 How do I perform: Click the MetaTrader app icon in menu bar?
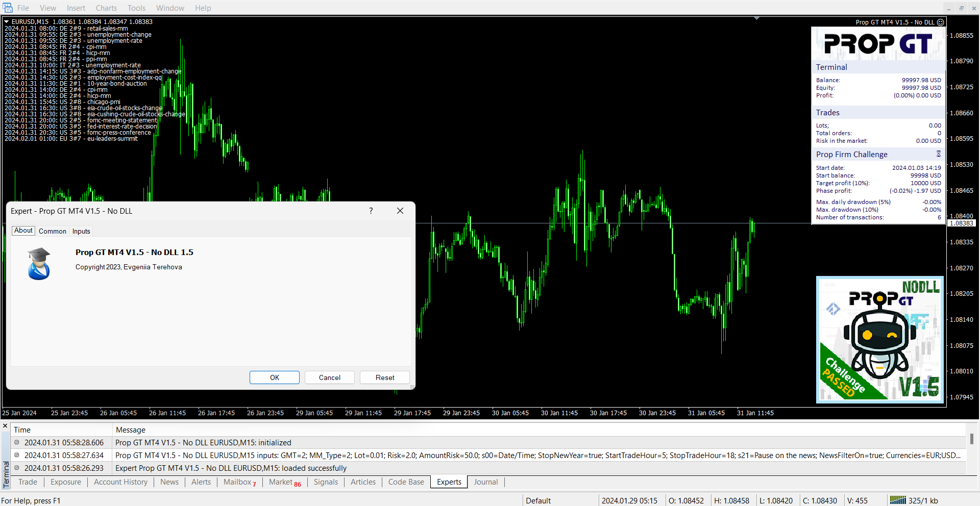point(7,8)
